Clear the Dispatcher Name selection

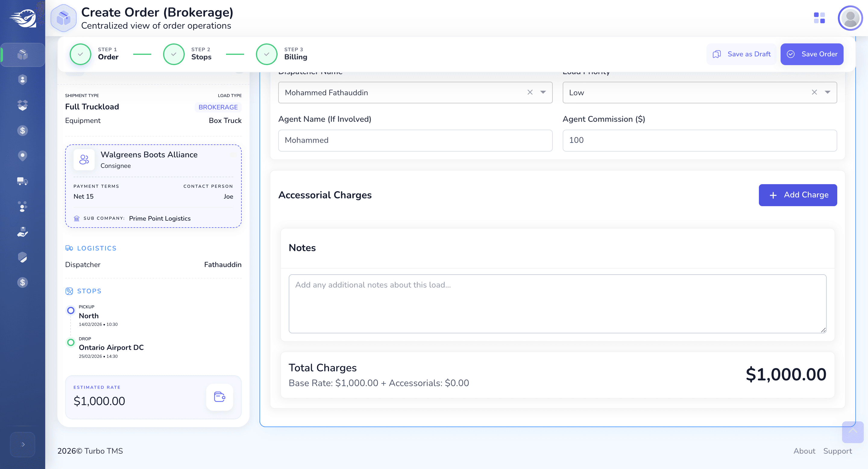click(530, 92)
